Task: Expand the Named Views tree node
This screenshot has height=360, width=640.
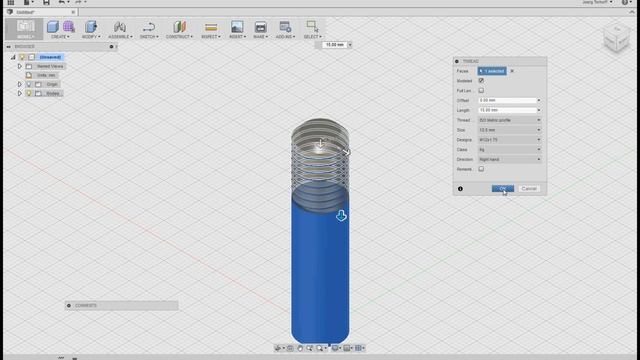Action: pos(20,66)
